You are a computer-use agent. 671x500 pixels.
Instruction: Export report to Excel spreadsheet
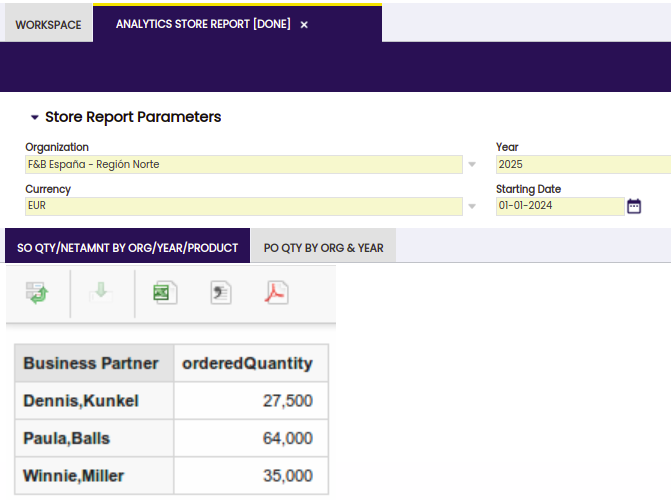tap(165, 293)
